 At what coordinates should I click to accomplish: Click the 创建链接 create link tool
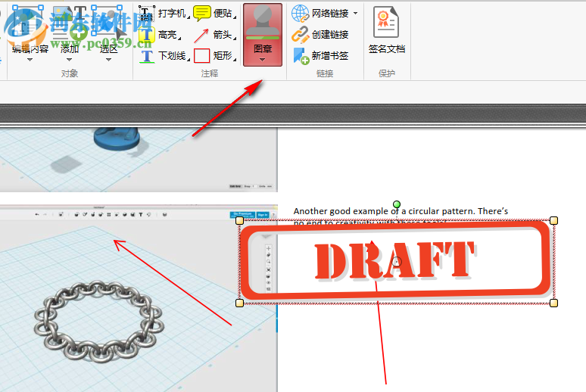tap(320, 35)
